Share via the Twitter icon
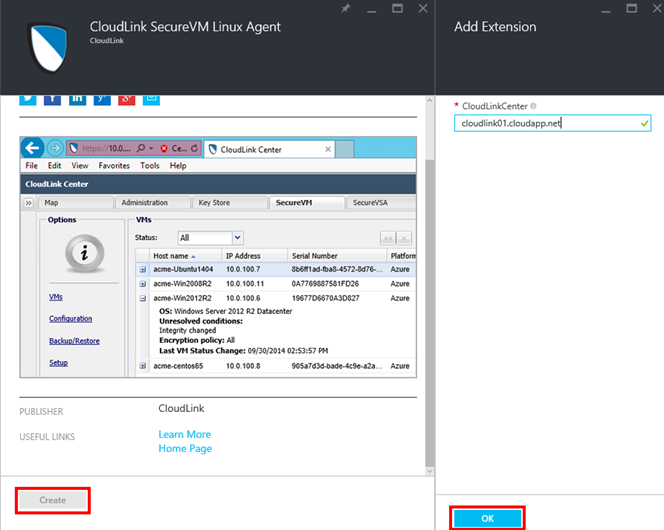664x530 pixels. pos(27,98)
